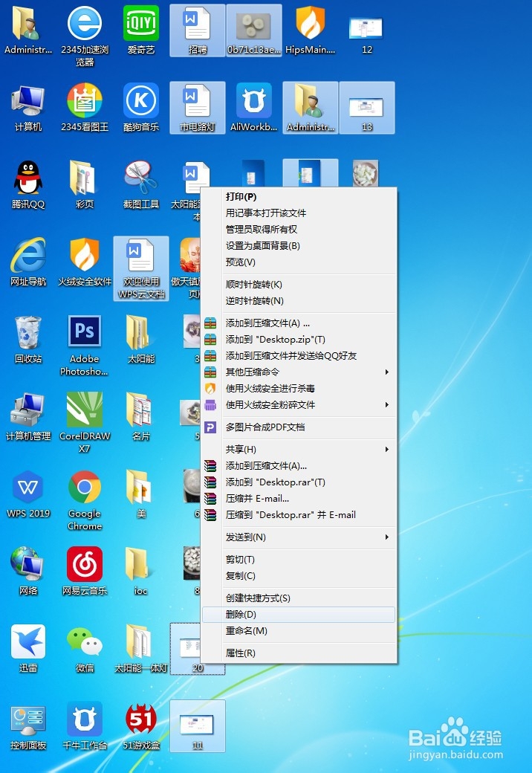Select the 欢迎使用WPS云文档 file
The width and height of the screenshot is (532, 773).
pyautogui.click(x=141, y=268)
